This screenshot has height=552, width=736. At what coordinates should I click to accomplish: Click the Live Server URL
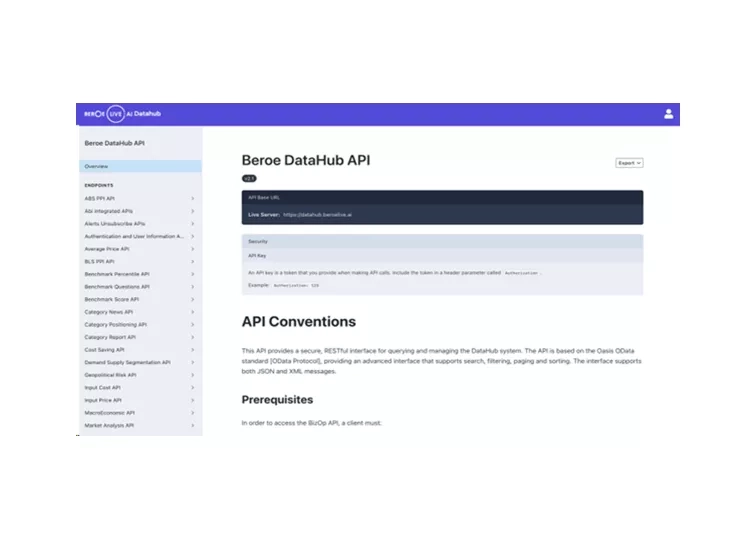point(318,215)
